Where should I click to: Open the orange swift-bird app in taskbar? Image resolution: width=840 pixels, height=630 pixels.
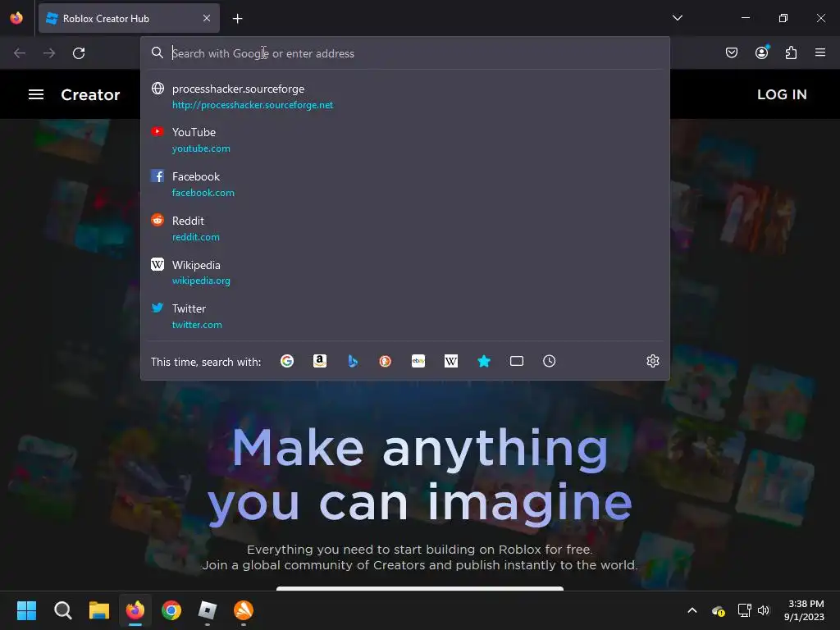[x=244, y=610]
